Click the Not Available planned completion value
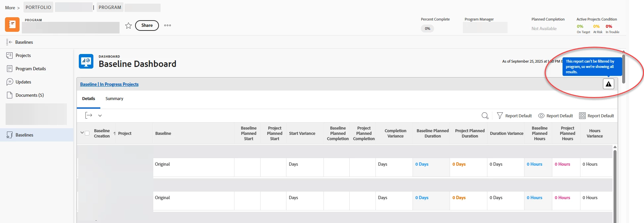Screen dimensions: 644x223 click(544, 28)
